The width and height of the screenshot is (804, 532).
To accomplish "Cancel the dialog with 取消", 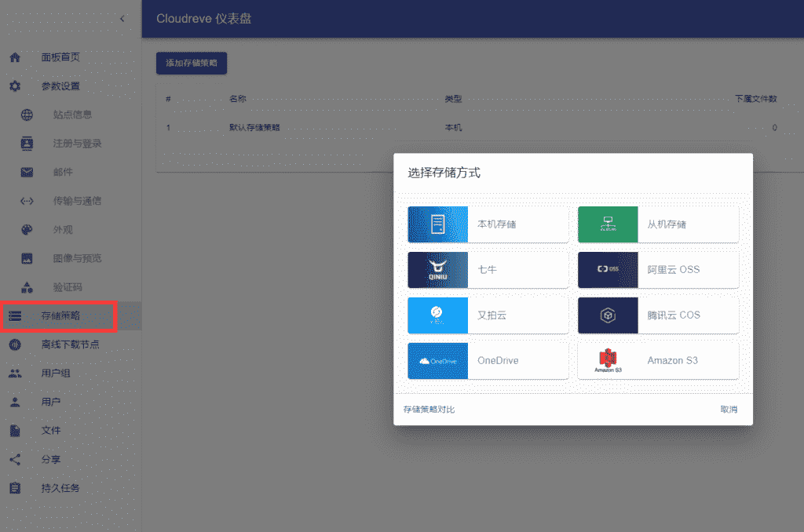I will click(x=729, y=410).
